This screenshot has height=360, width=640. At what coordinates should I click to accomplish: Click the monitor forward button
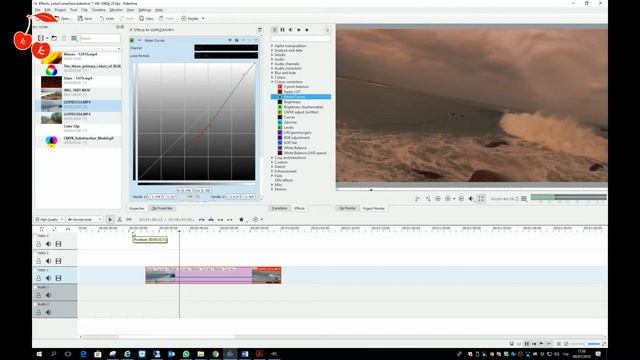(461, 199)
